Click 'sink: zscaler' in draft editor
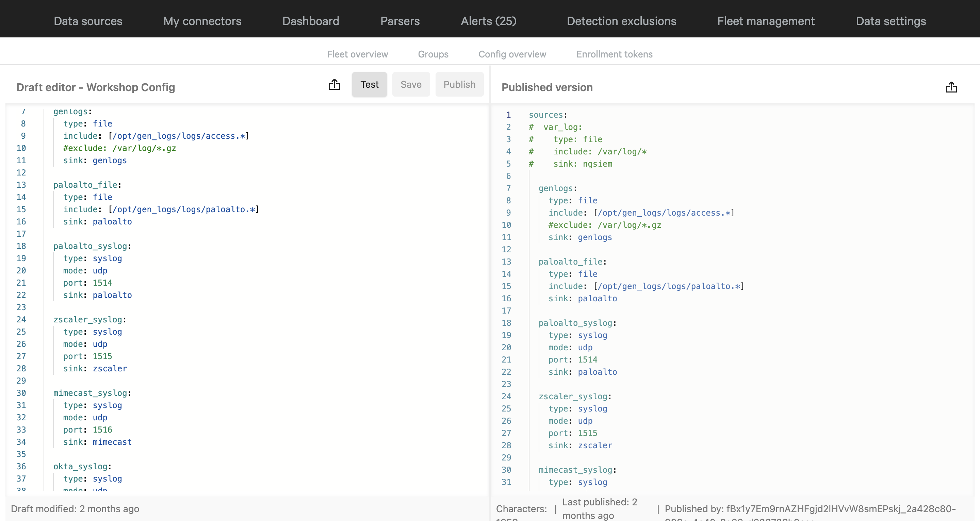This screenshot has width=980, height=521. pyautogui.click(x=95, y=368)
